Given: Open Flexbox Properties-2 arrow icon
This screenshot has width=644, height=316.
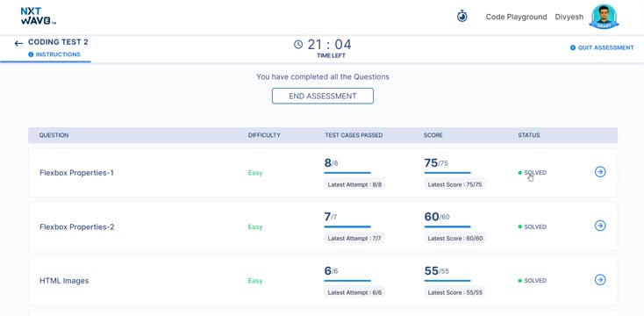Looking at the screenshot, I should click(600, 226).
